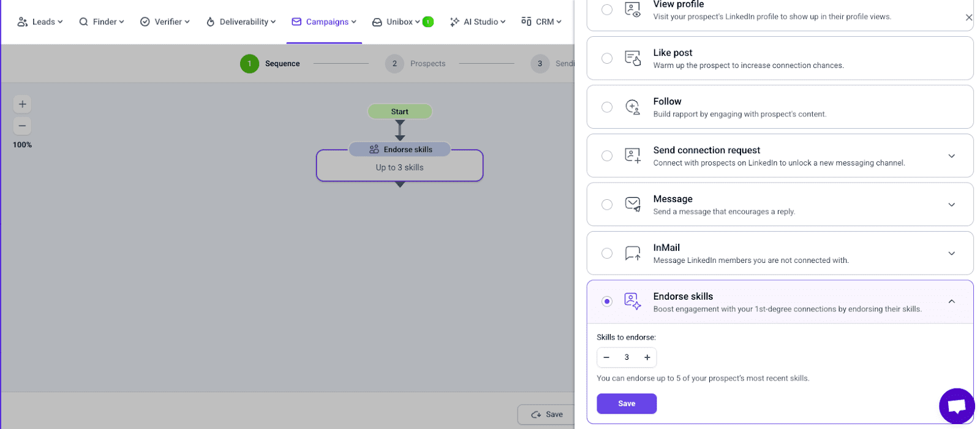Click the canvas zoom in plus icon

22,104
